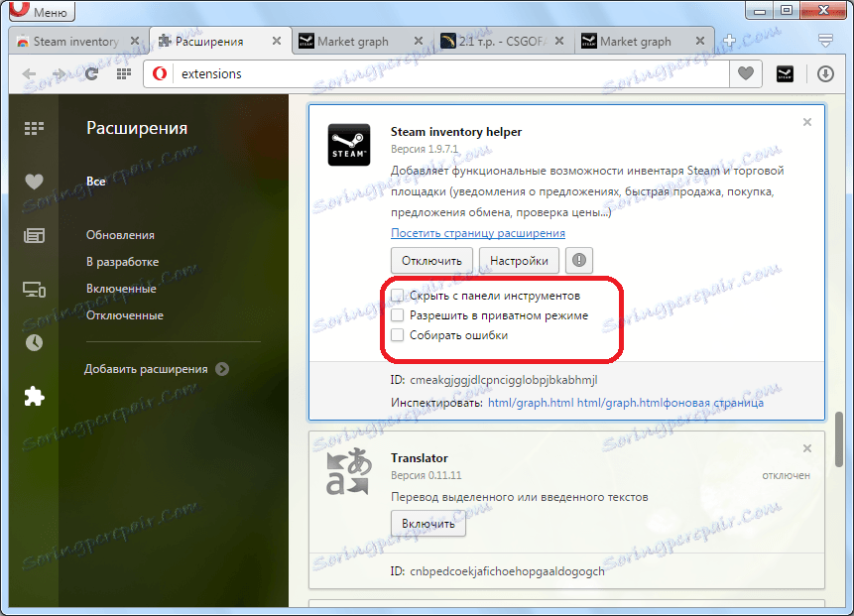Click the Включить button for Translator

[428, 524]
